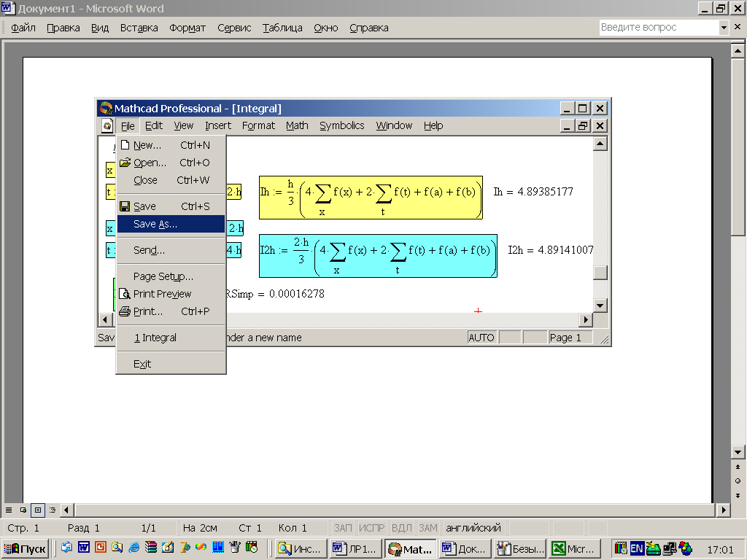
Task: Click the Mathcad application icon in title bar
Action: coord(106,109)
